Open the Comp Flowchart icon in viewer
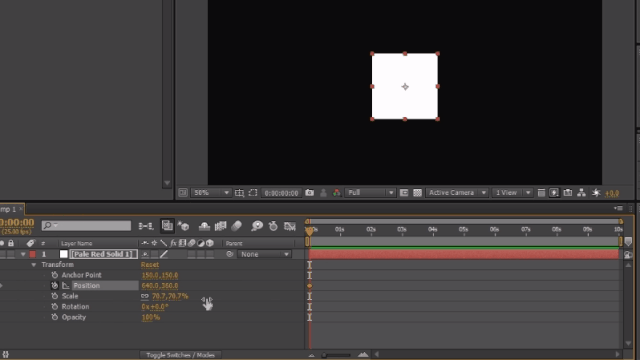 [x=582, y=193]
